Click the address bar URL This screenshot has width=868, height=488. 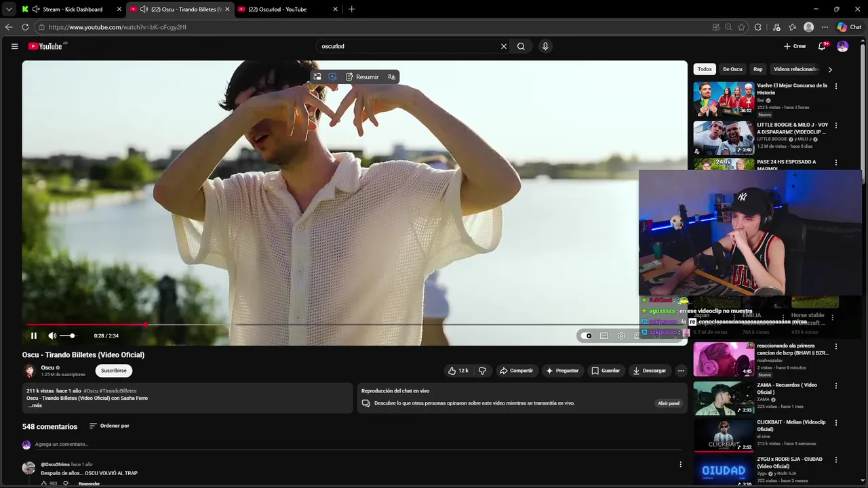(117, 27)
